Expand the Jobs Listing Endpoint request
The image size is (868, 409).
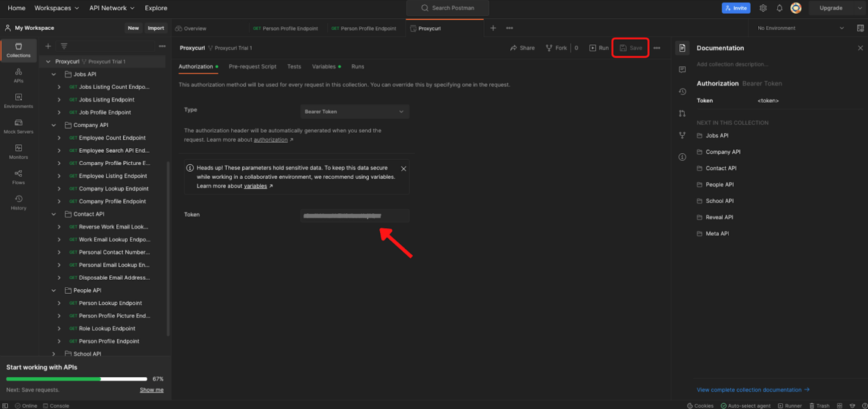[59, 100]
